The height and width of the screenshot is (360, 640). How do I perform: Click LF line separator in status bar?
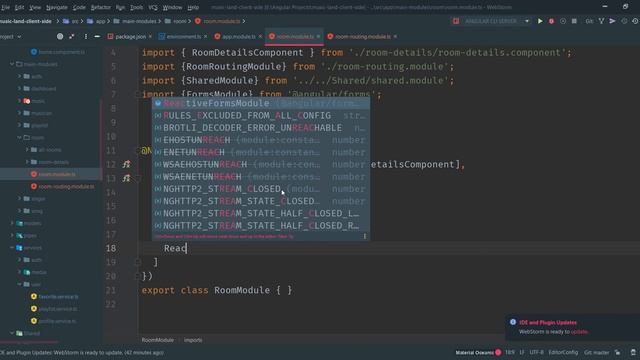[522, 352]
